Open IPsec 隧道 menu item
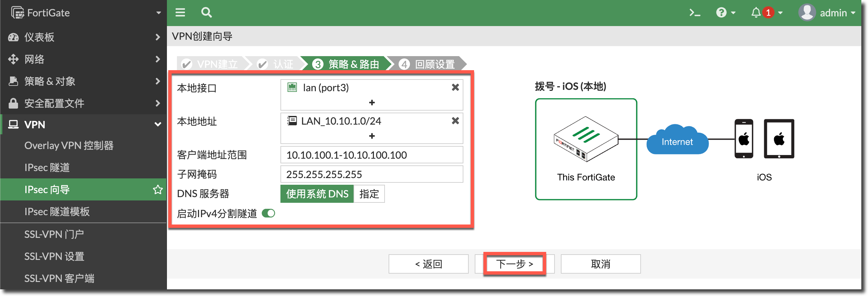Image resolution: width=868 pixels, height=296 pixels. coord(47,168)
